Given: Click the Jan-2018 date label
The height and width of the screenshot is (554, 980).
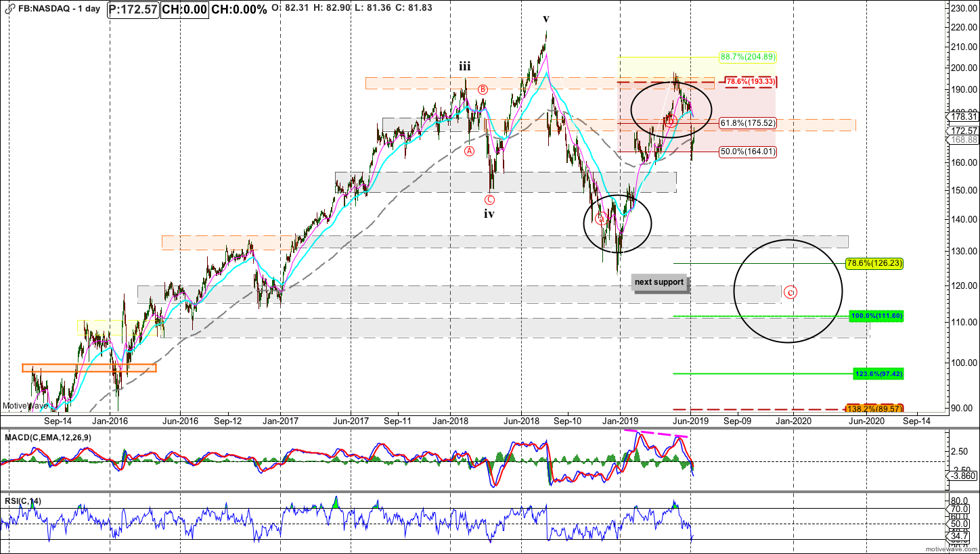Looking at the screenshot, I should 450,421.
